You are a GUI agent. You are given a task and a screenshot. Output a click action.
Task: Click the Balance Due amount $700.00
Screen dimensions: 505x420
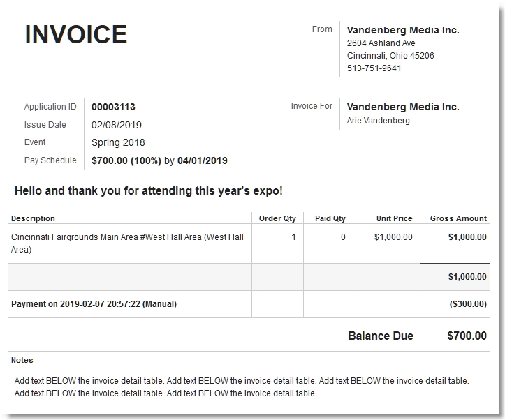[x=467, y=336]
